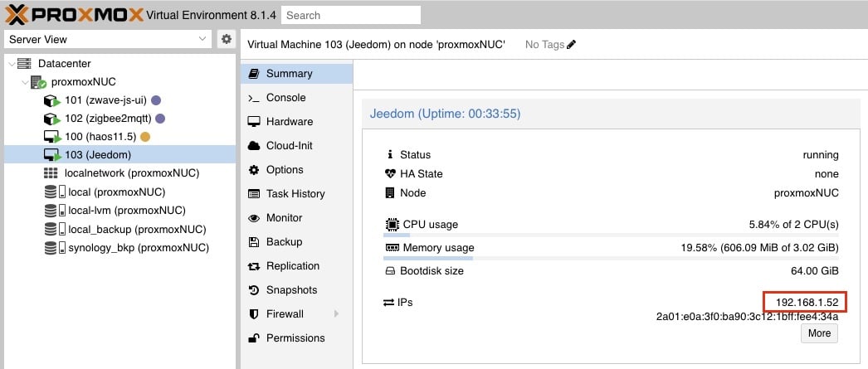This screenshot has width=868, height=369.
Task: Click the Search input field
Action: click(x=351, y=15)
